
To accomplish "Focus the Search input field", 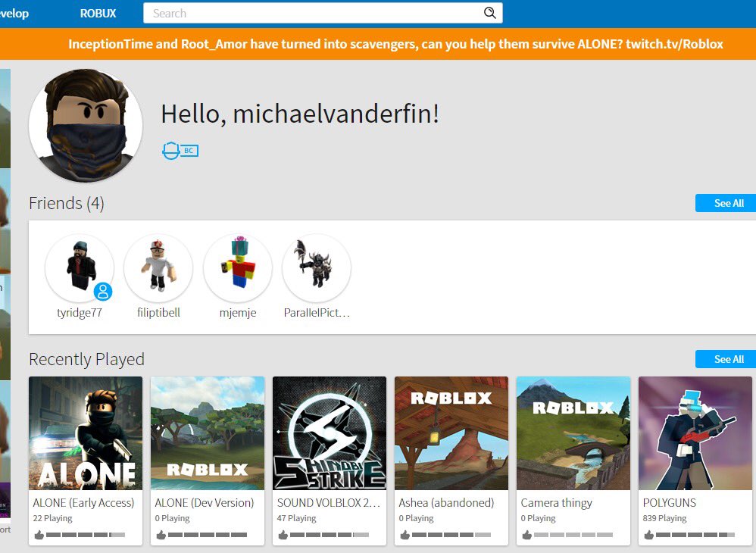I will (323, 13).
